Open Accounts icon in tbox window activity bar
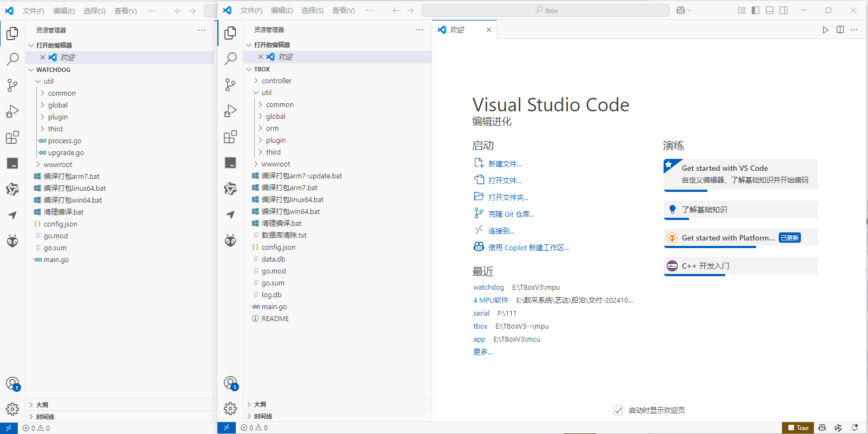This screenshot has height=434, width=868. (x=230, y=383)
